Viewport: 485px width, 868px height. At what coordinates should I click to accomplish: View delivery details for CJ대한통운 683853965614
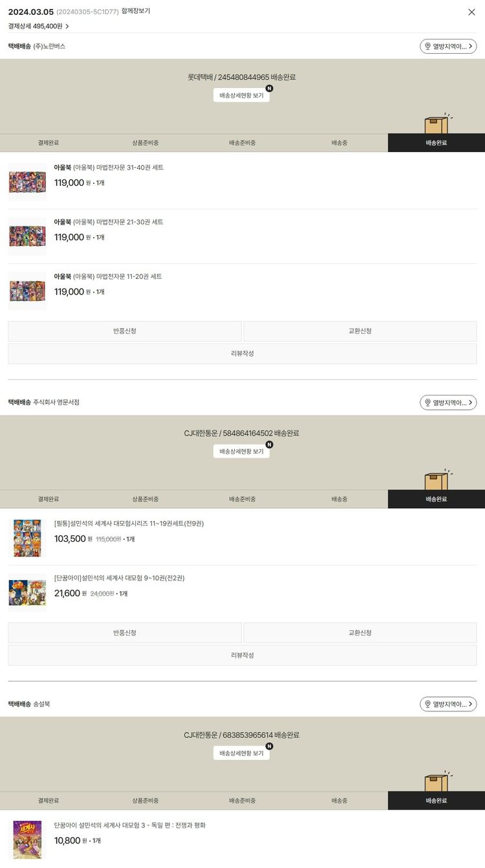tap(241, 753)
